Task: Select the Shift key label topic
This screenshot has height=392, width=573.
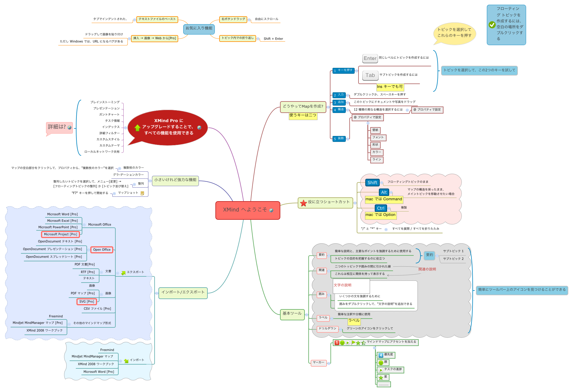Action: click(x=372, y=183)
